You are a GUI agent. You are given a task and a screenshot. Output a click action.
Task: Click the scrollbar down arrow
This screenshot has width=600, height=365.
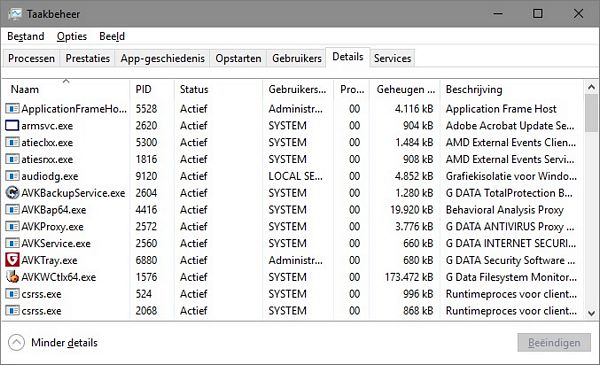(591, 313)
